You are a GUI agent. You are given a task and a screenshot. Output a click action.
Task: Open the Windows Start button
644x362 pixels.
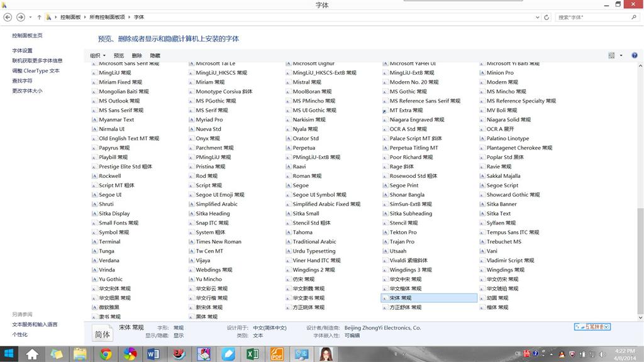pyautogui.click(x=9, y=354)
